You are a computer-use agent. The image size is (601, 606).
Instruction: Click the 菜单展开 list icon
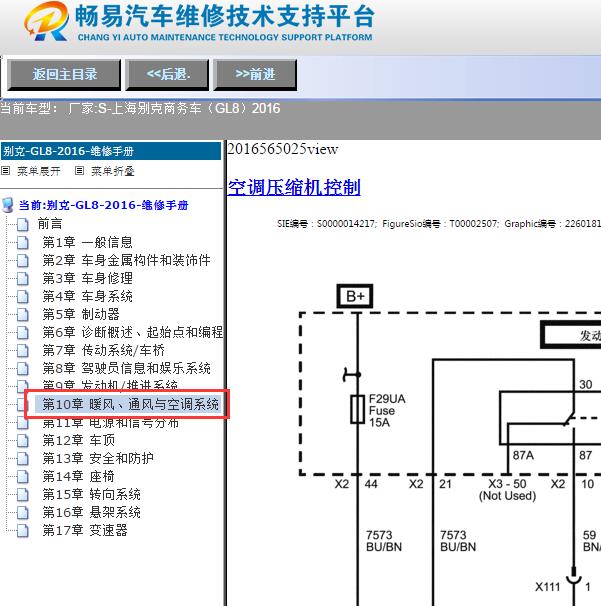pos(5,170)
